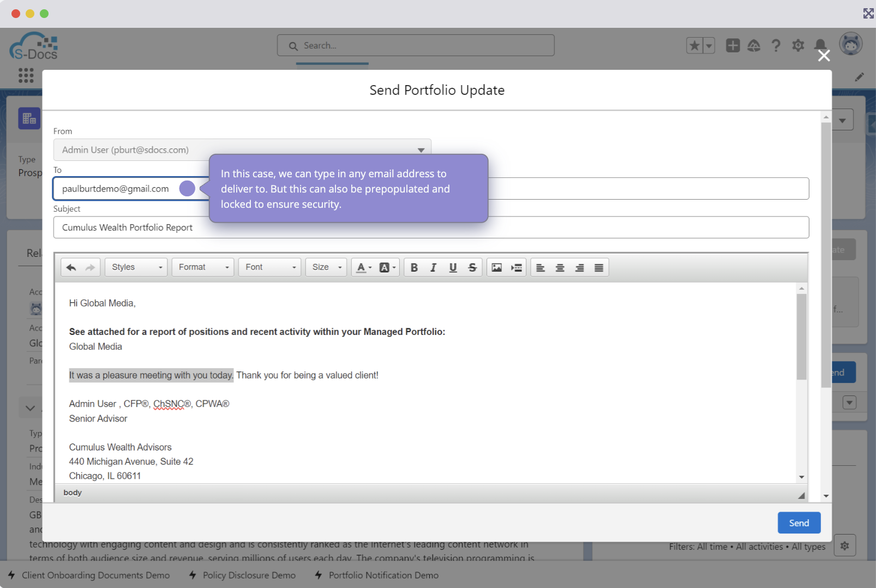
Task: Align text right
Action: coord(579,267)
